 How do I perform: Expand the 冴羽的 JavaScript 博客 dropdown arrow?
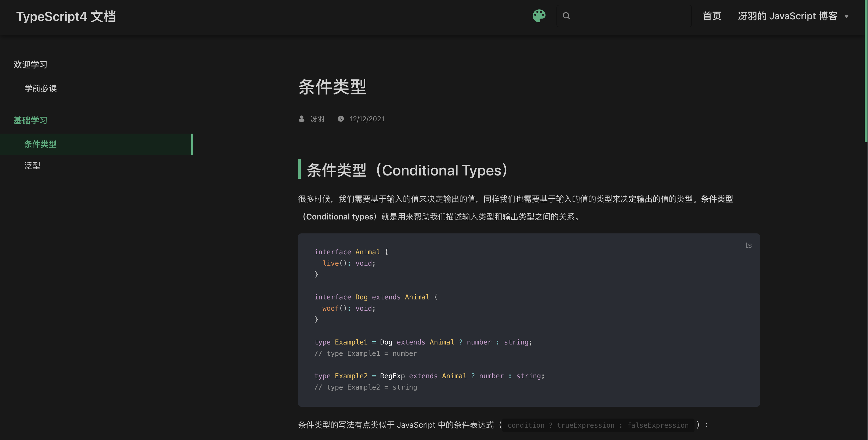[x=847, y=16]
